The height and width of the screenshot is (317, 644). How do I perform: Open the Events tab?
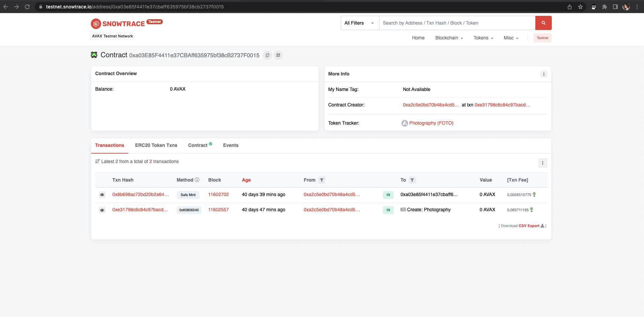pyautogui.click(x=230, y=146)
